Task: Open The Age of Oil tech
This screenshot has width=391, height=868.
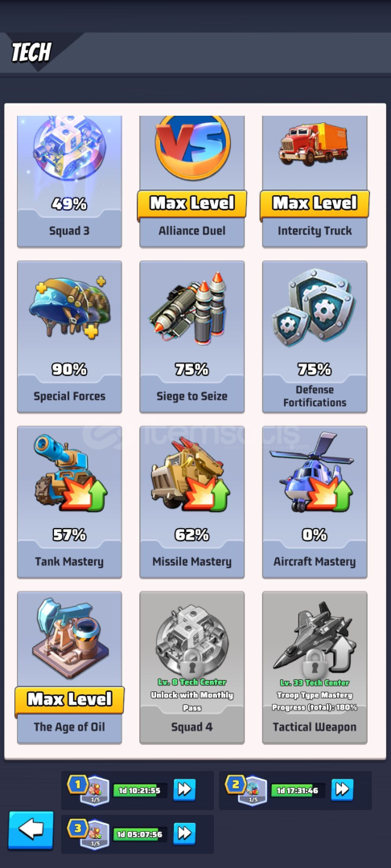Action: pyautogui.click(x=69, y=668)
